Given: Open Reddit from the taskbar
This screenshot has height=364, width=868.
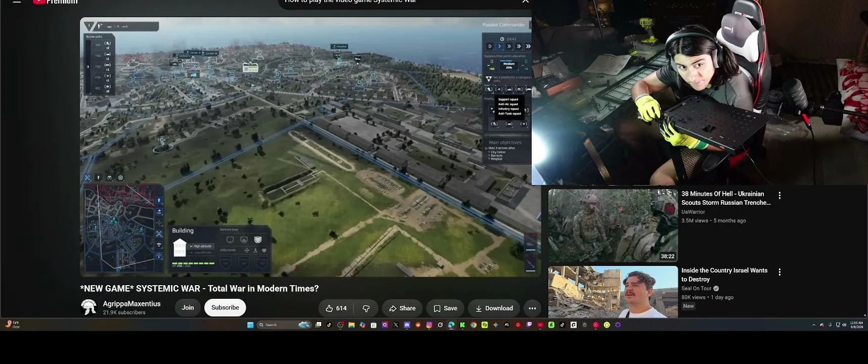Looking at the screenshot, I should (418, 325).
